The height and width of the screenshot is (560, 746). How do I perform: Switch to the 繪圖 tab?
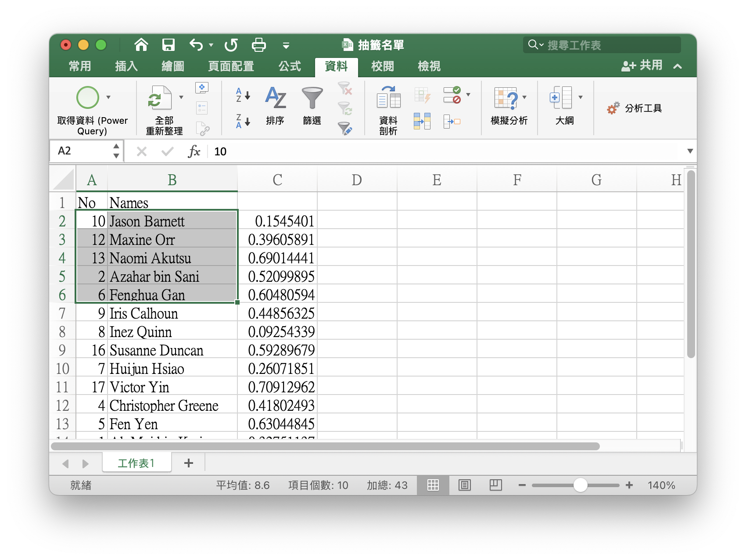[173, 66]
